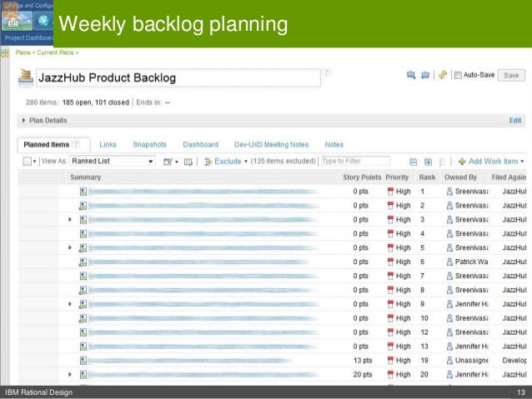Expand the Plan Details section
This screenshot has height=399, width=532.
coord(23,120)
